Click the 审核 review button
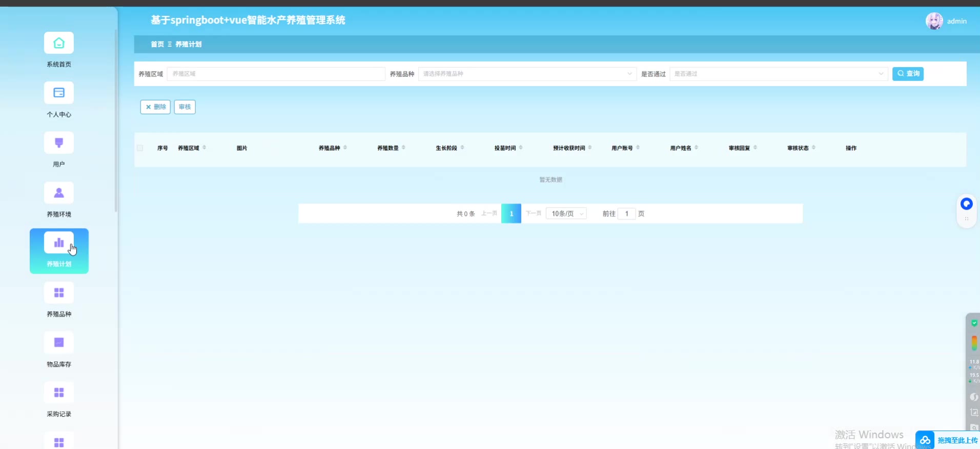980x449 pixels. point(185,107)
